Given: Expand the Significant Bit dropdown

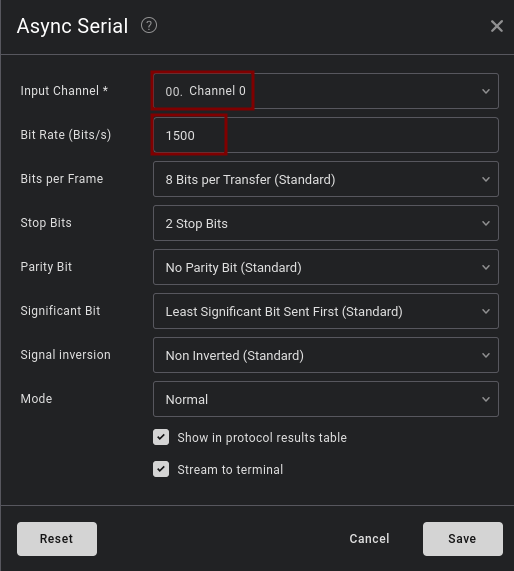Looking at the screenshot, I should [x=326, y=311].
